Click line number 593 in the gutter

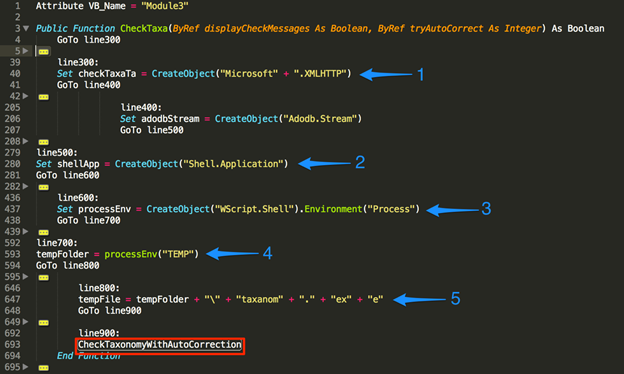[12, 254]
